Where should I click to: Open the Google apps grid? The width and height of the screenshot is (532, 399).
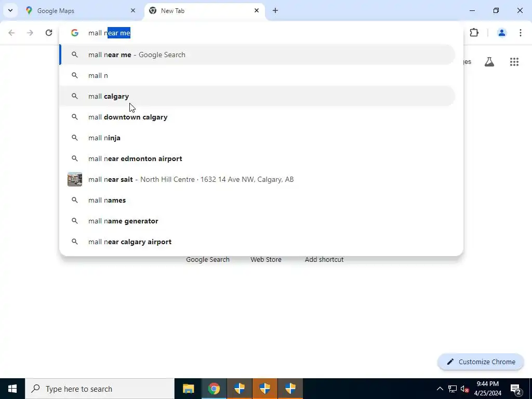coord(514,62)
